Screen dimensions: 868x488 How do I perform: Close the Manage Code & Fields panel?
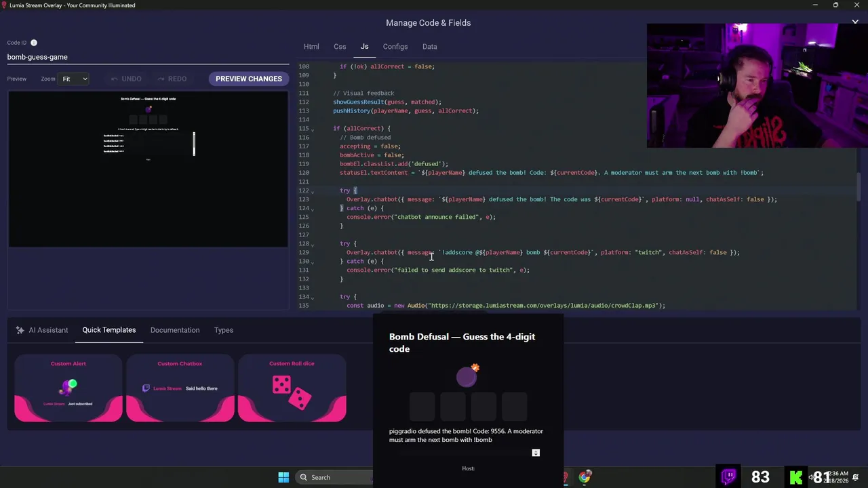pos(855,22)
